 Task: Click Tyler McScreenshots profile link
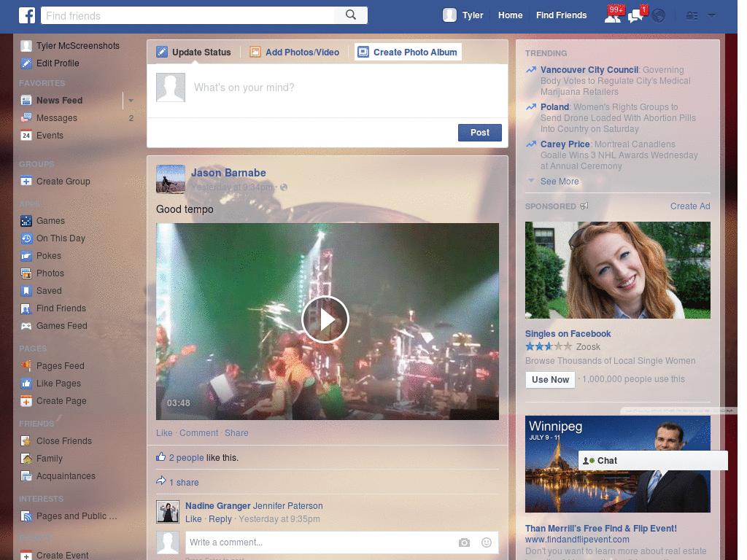tap(77, 46)
